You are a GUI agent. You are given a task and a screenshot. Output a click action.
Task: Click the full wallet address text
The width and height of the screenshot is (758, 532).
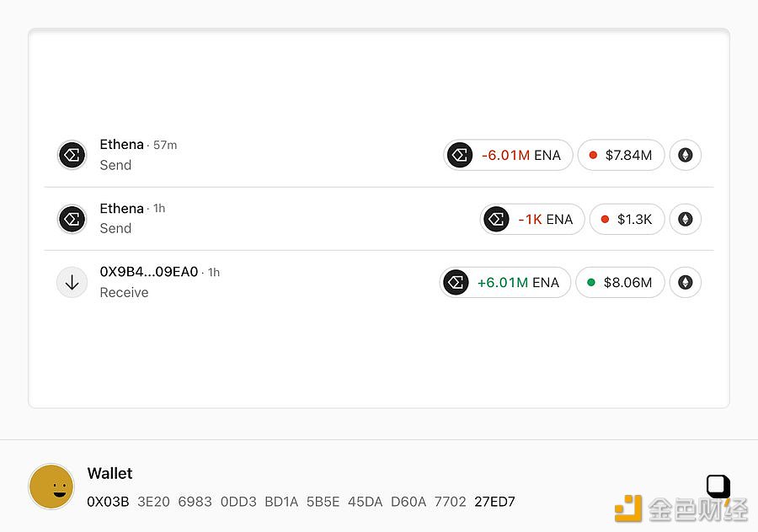(301, 502)
